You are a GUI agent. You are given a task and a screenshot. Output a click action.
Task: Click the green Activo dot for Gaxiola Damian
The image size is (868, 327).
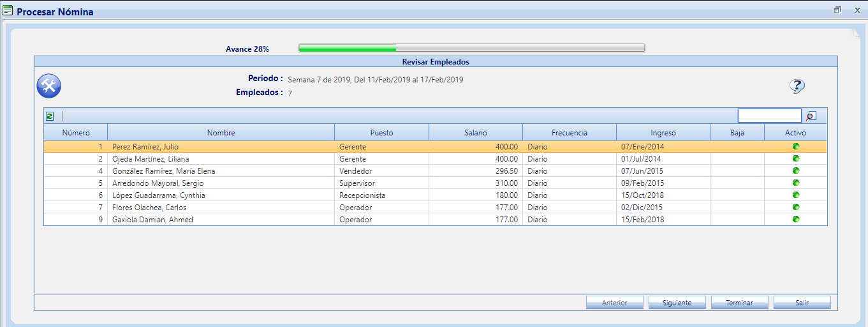pyautogui.click(x=795, y=219)
